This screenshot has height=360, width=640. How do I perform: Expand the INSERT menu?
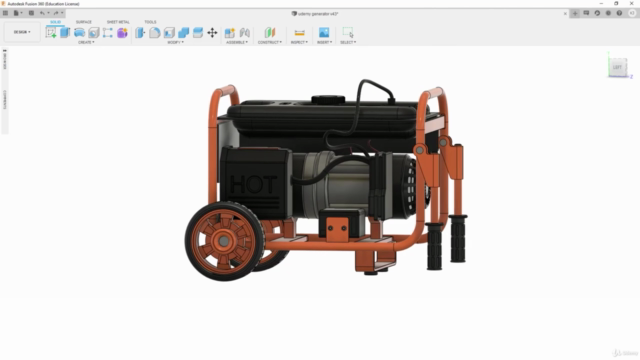pyautogui.click(x=324, y=42)
